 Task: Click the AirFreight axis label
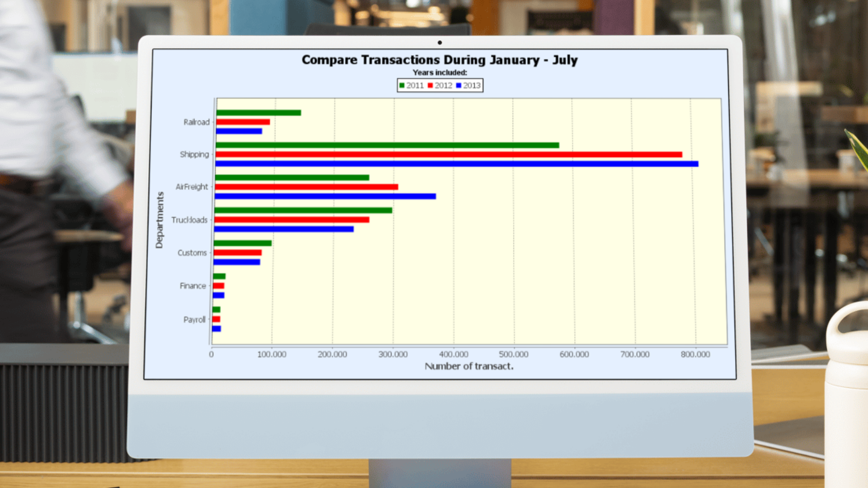click(x=192, y=187)
